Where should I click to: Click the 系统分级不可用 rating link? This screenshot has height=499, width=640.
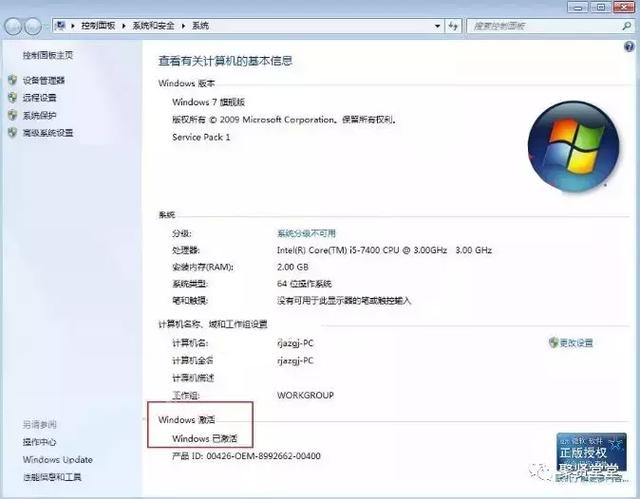point(306,233)
